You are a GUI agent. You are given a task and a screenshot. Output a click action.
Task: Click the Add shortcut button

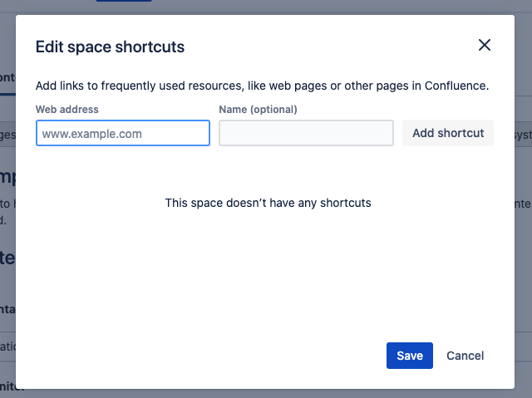(x=448, y=133)
